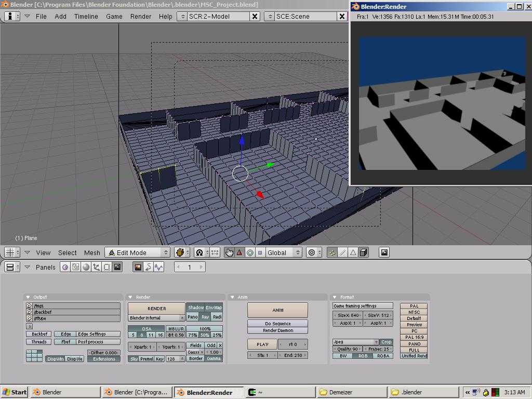Screen dimensions: 532x399
Task: Switch to edge select mode
Action: coord(342,252)
